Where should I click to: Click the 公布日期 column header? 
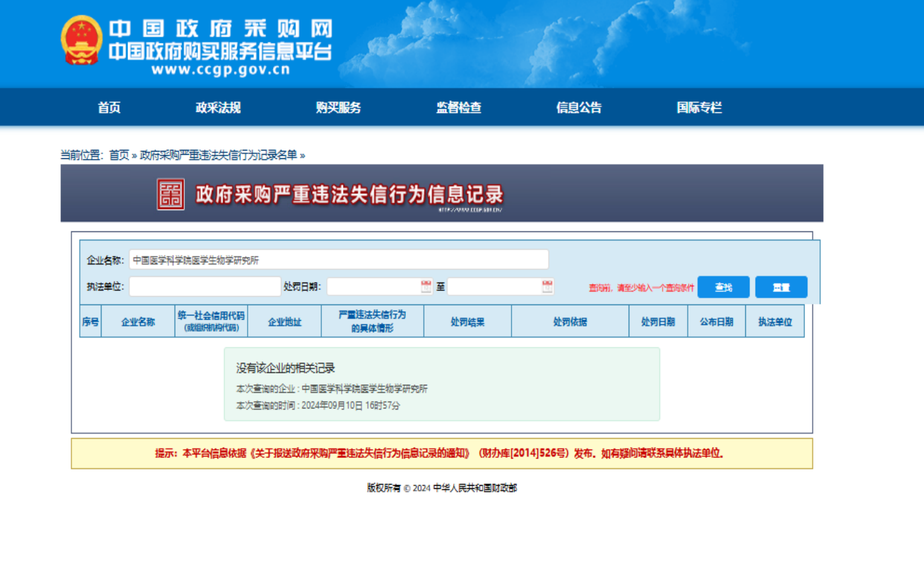pos(717,321)
